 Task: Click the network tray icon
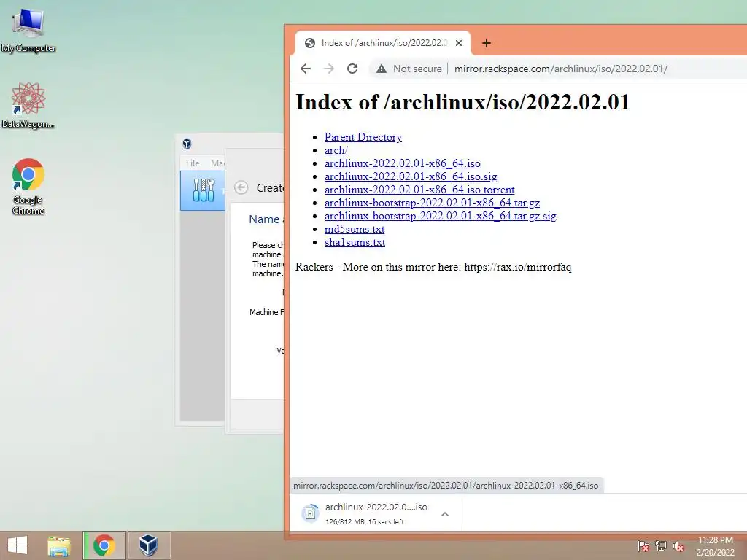[x=661, y=546]
